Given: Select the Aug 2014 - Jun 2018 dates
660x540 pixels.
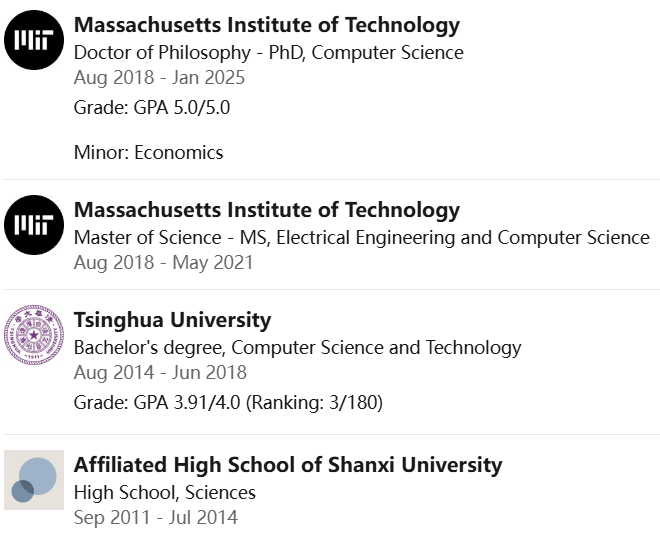Looking at the screenshot, I should pyautogui.click(x=160, y=372).
